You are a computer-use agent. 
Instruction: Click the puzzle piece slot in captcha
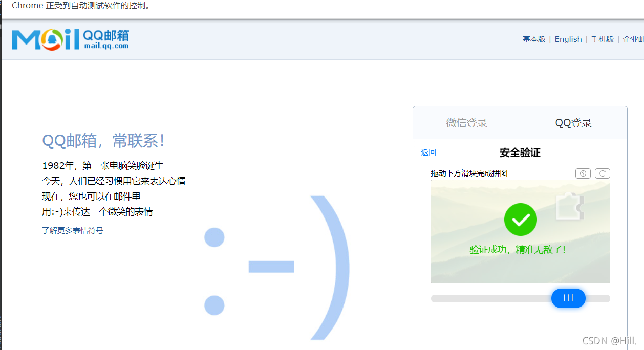tap(570, 206)
